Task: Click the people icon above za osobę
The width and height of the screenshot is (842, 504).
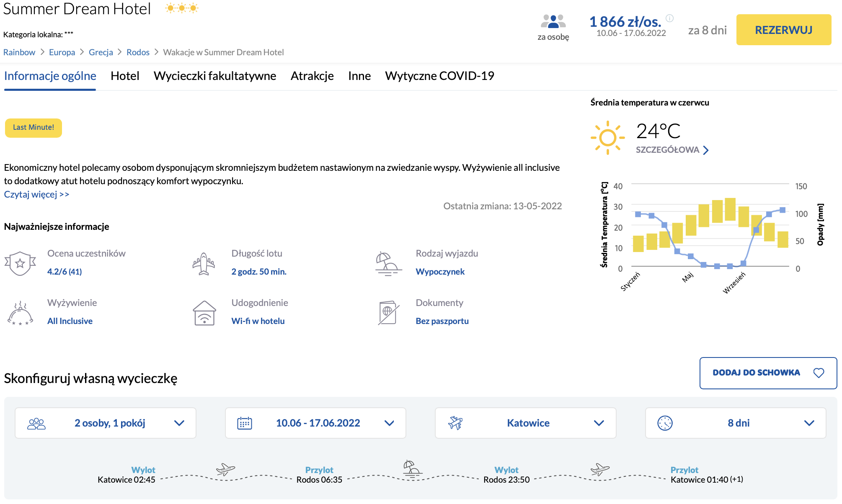Action: point(553,21)
